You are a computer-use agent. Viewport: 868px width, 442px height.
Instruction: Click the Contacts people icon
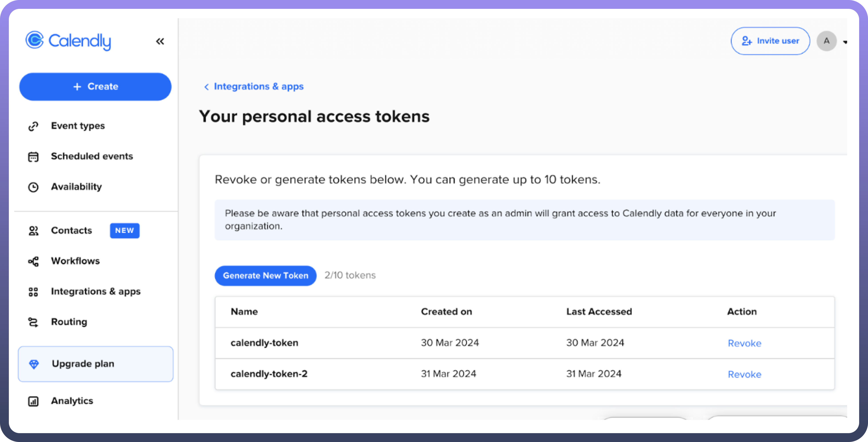pyautogui.click(x=33, y=231)
